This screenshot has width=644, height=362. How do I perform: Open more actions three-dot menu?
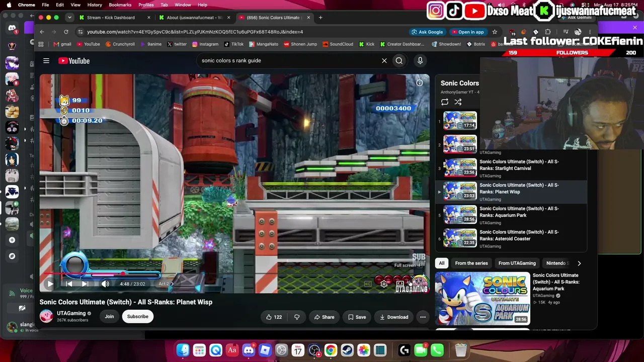(423, 317)
